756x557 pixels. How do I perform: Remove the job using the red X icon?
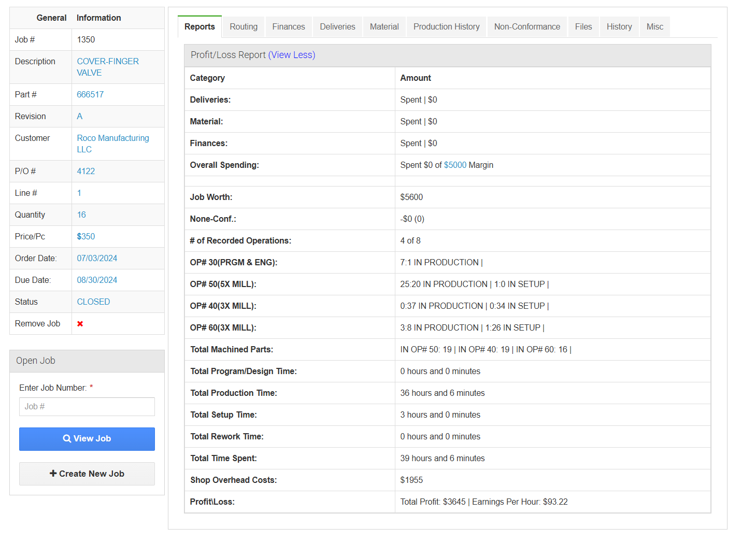pos(80,323)
